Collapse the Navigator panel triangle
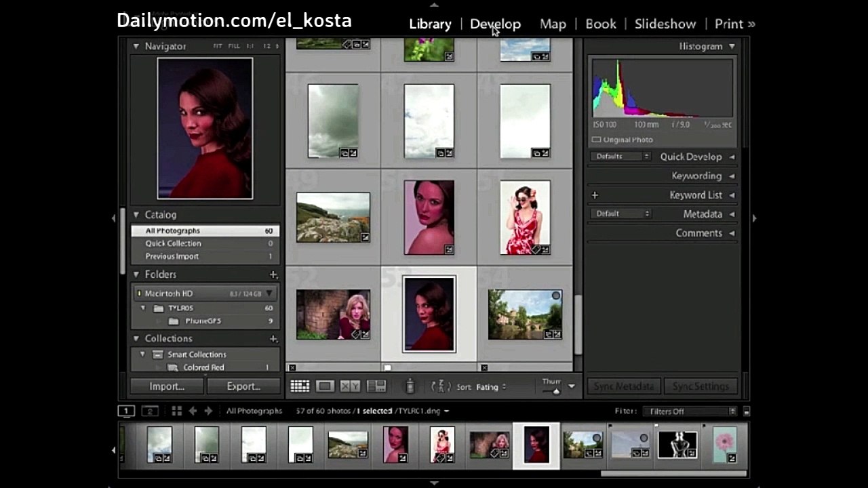Image resolution: width=868 pixels, height=488 pixels. pos(136,46)
